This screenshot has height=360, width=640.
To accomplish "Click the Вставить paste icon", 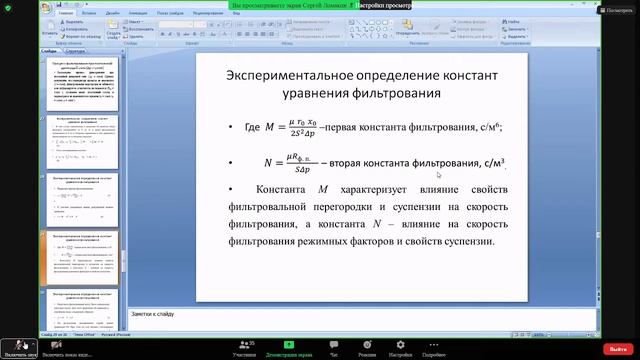I will (50, 25).
